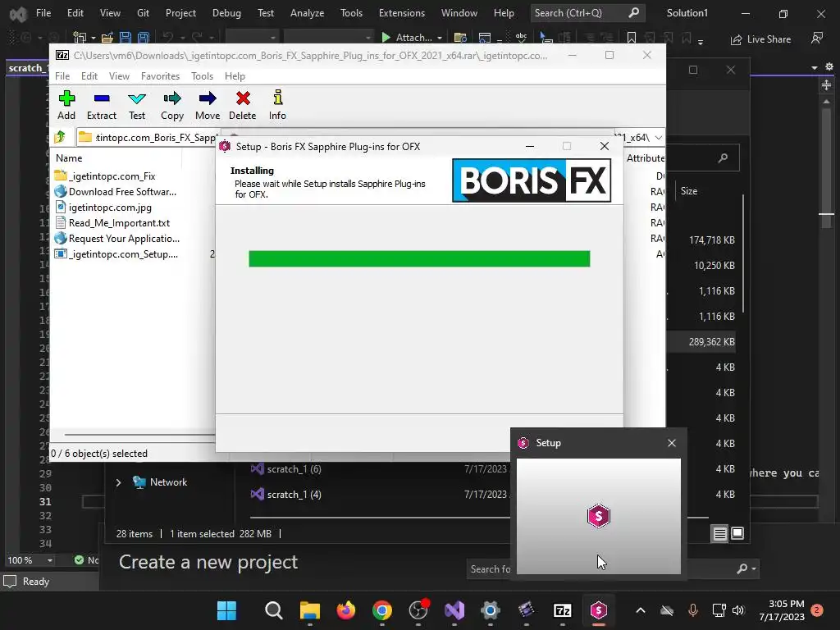This screenshot has height=630, width=840.
Task: Click the 7-Zip address path field
Action: click(148, 138)
